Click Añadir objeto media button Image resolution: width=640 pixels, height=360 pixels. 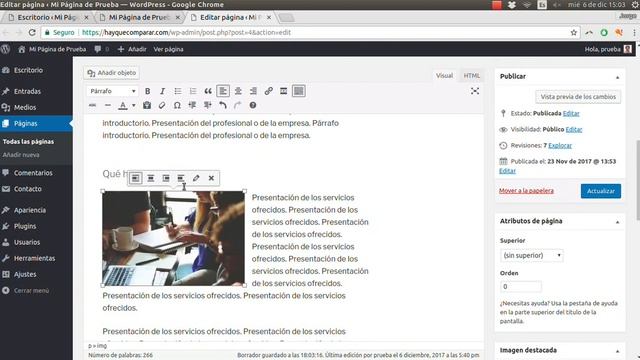point(112,73)
